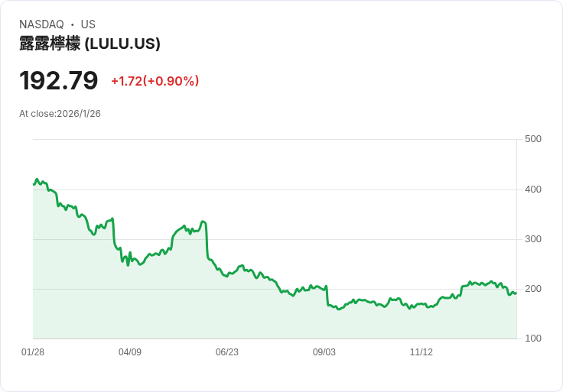Viewport: 563px width, 392px height.
Task: Click the 06/23 date axis label
Action: [227, 352]
